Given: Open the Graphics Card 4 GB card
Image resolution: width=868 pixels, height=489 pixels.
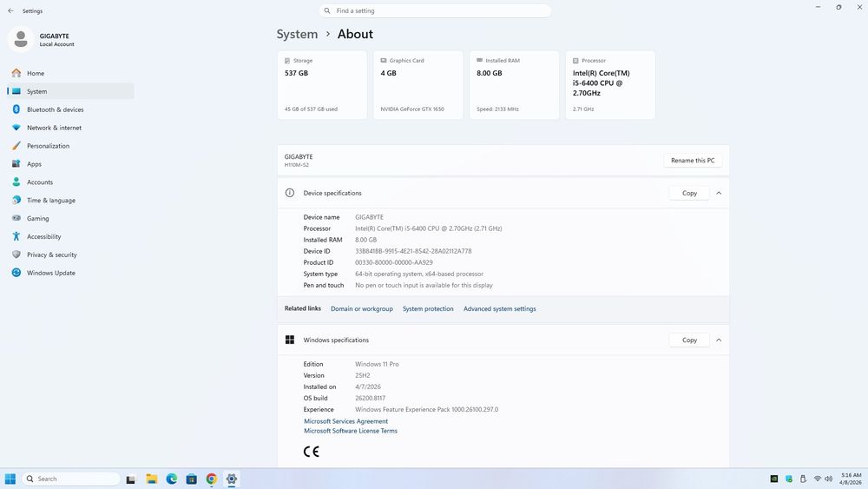Looking at the screenshot, I should (418, 85).
